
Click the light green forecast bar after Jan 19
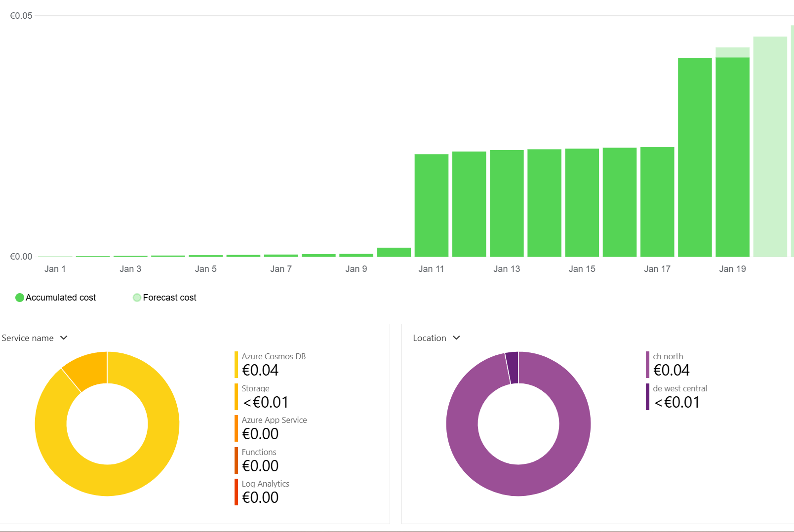(x=770, y=147)
